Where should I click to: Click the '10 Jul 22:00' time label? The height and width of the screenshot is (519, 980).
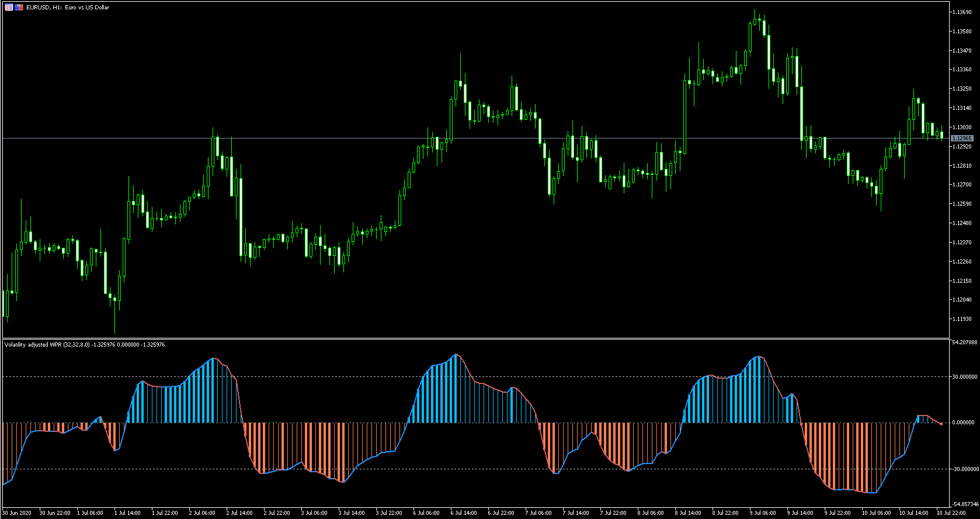[951, 513]
